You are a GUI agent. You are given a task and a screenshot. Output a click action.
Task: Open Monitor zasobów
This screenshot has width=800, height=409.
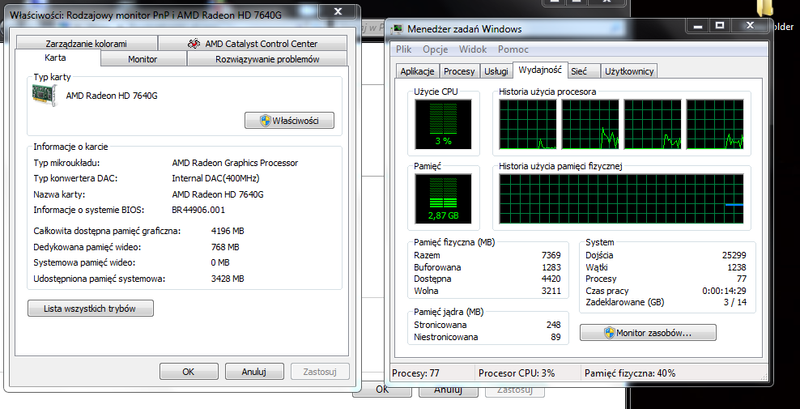point(648,333)
